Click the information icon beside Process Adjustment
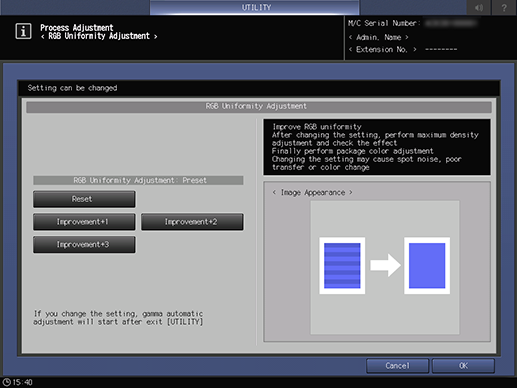This screenshot has width=517, height=388. 23,31
